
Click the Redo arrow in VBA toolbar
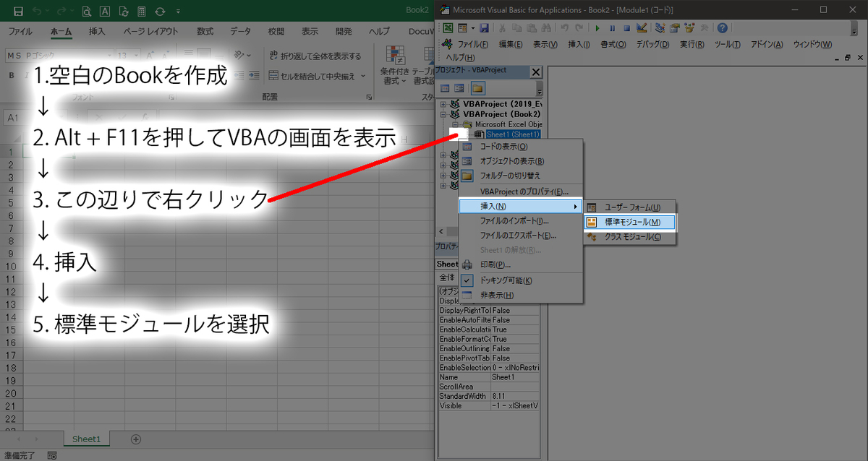click(x=579, y=28)
